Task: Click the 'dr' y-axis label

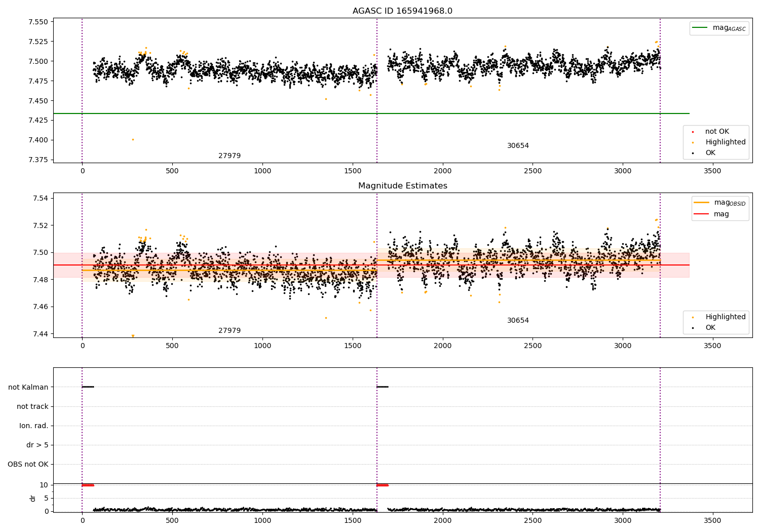Action: coord(33,498)
